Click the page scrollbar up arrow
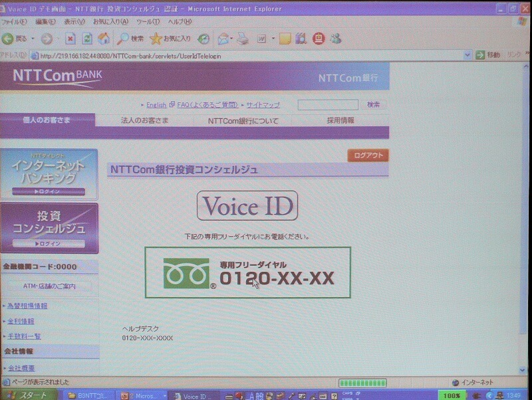 [x=525, y=66]
